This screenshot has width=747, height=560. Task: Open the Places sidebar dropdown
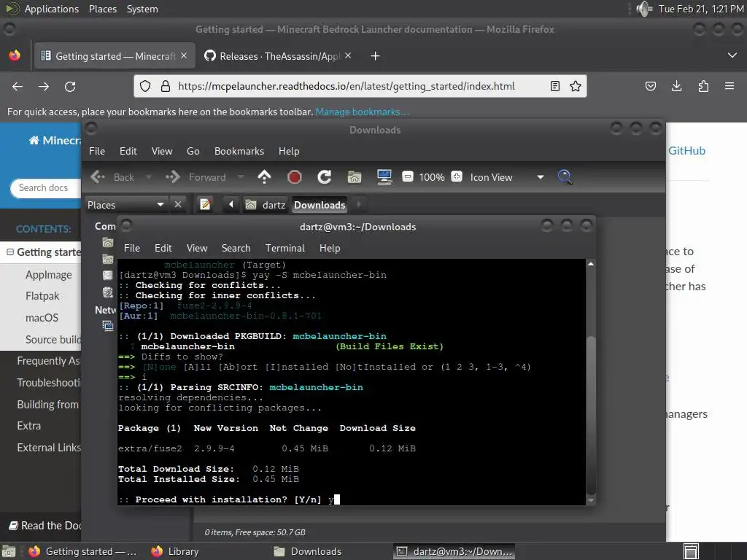[125, 205]
